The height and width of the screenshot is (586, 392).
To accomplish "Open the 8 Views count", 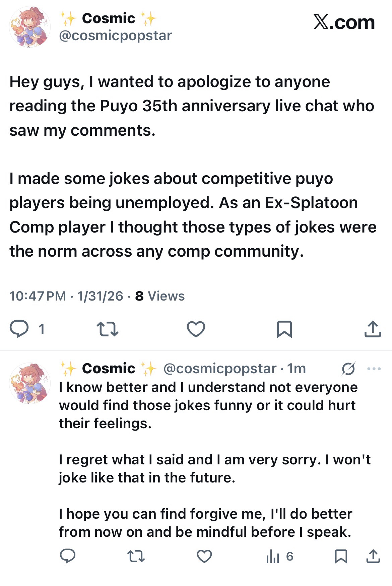I will click(x=160, y=296).
